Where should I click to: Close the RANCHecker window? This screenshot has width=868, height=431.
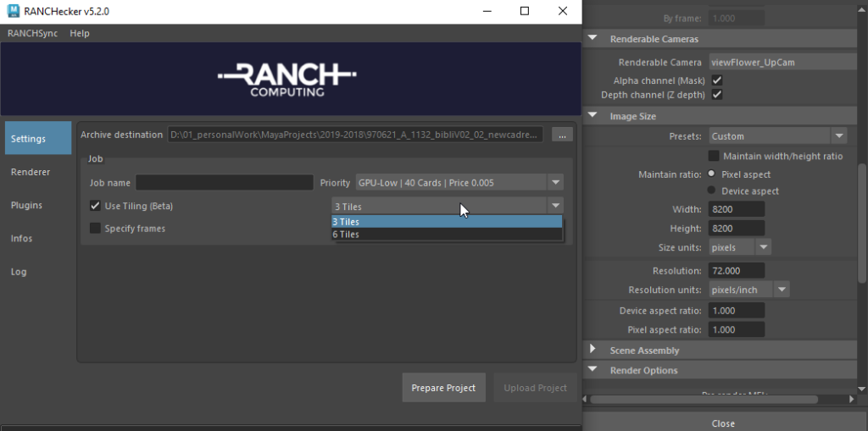coord(563,11)
